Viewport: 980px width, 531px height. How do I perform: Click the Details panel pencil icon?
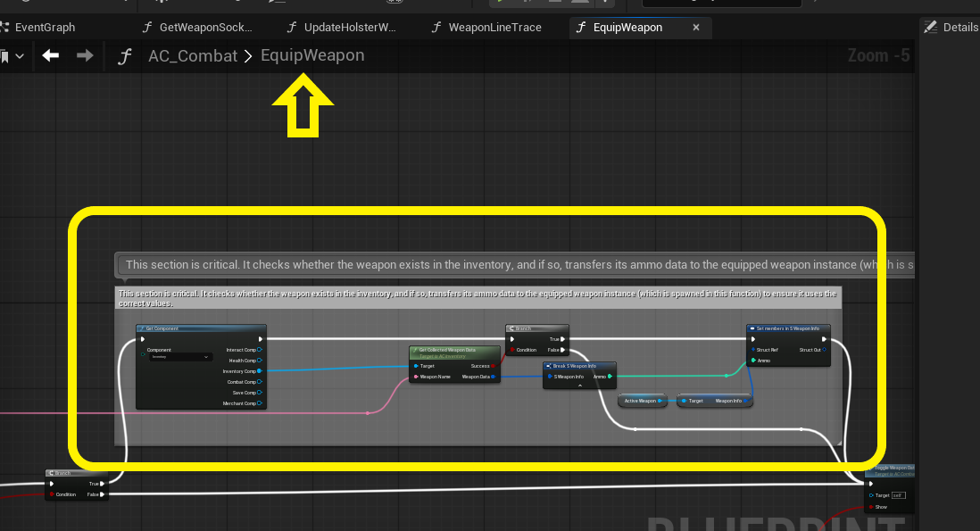[x=931, y=28]
